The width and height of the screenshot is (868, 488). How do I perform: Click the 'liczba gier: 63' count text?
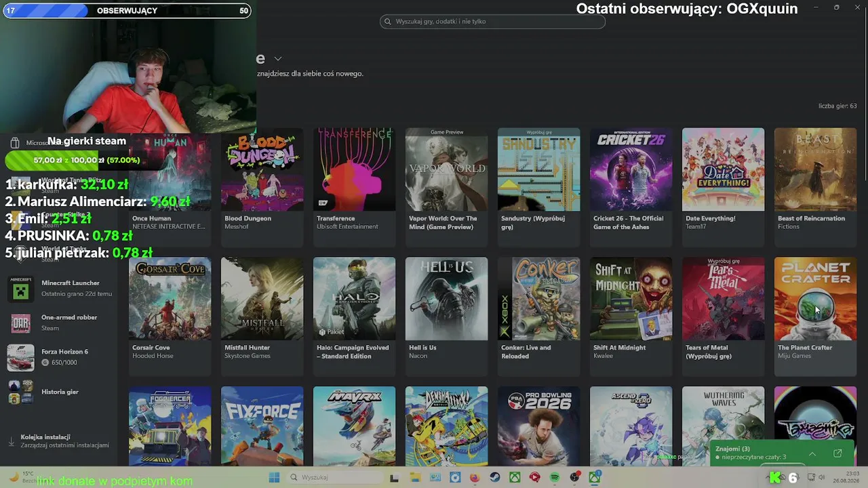pos(837,106)
